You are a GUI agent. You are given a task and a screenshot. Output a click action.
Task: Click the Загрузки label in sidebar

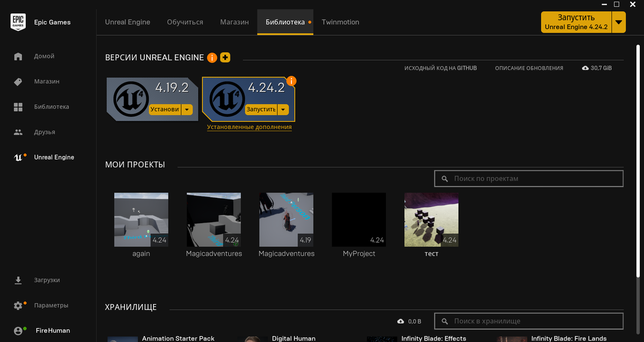point(47,280)
